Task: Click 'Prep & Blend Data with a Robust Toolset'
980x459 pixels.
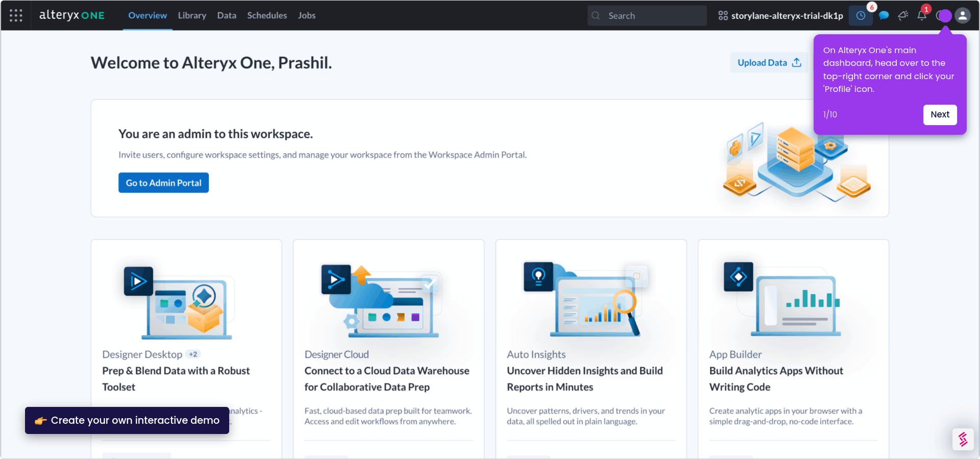Action: pos(176,379)
